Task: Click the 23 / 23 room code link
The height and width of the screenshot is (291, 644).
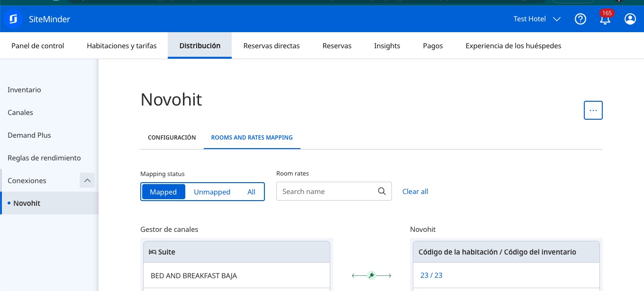Action: coord(431,275)
